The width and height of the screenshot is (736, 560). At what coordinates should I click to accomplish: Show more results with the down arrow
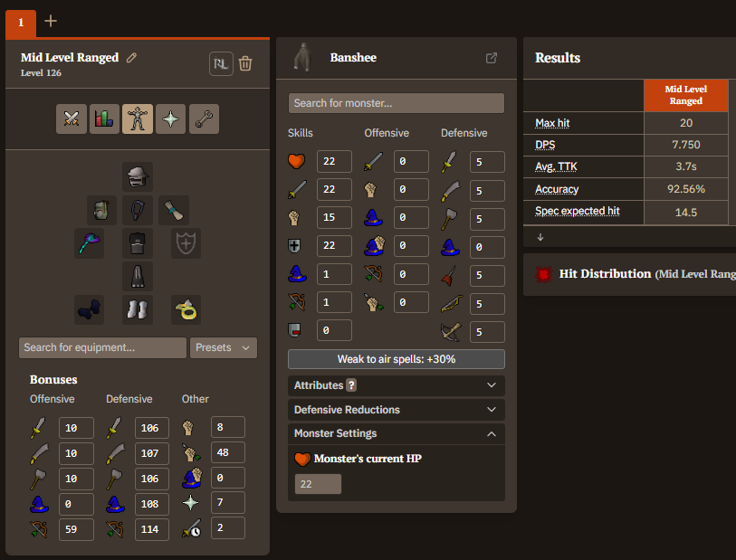[540, 237]
